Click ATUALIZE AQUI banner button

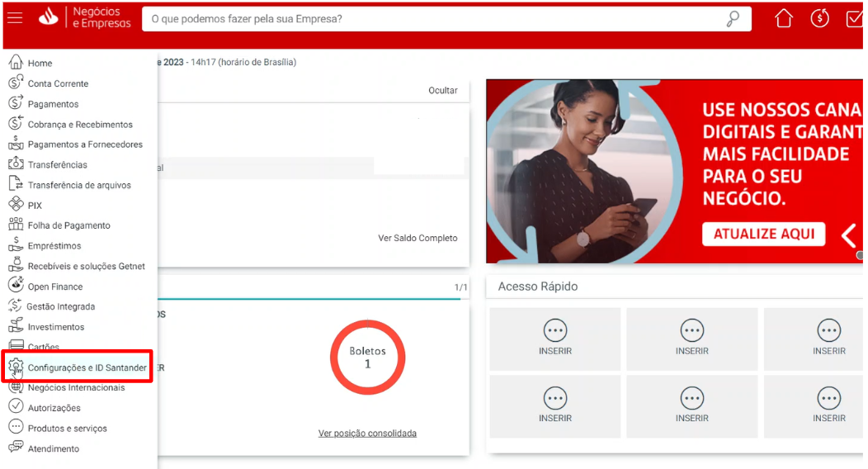pyautogui.click(x=763, y=234)
